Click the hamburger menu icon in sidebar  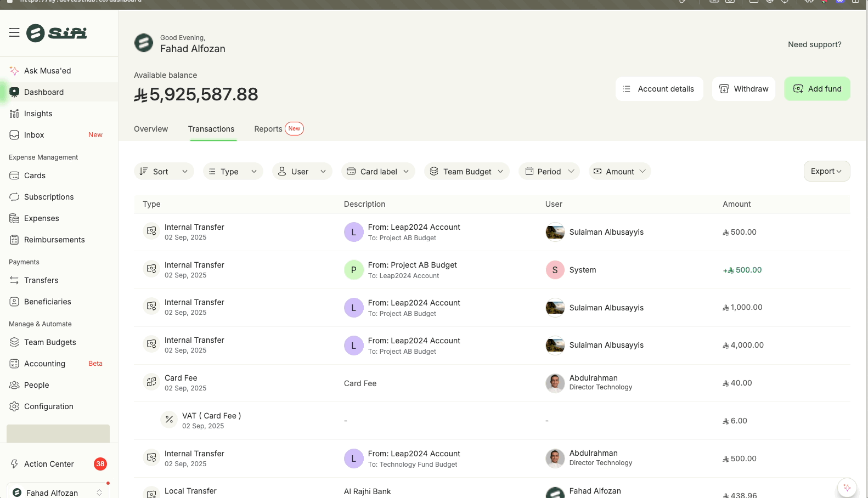click(14, 33)
